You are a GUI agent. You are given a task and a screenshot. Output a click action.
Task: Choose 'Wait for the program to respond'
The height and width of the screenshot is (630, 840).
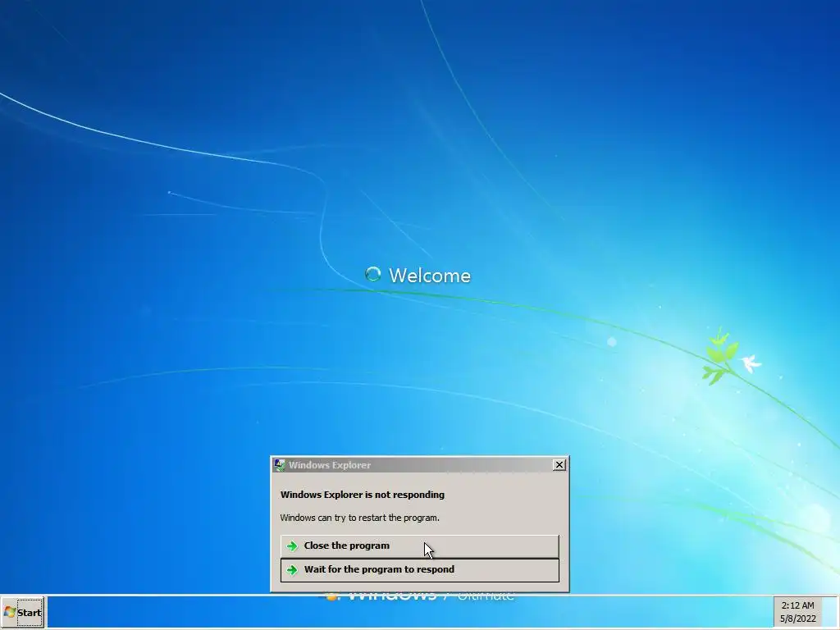pyautogui.click(x=419, y=570)
